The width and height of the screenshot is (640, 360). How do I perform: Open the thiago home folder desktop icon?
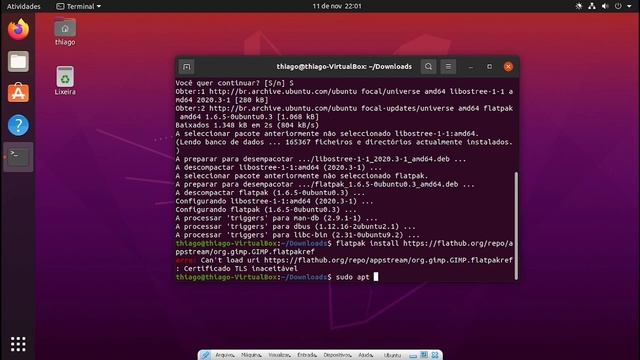[x=65, y=31]
